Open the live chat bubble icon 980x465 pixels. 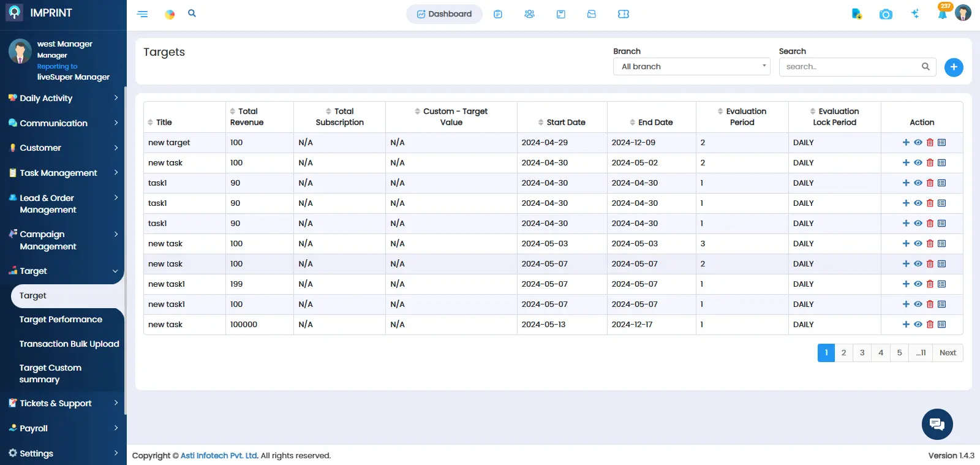[x=937, y=424]
